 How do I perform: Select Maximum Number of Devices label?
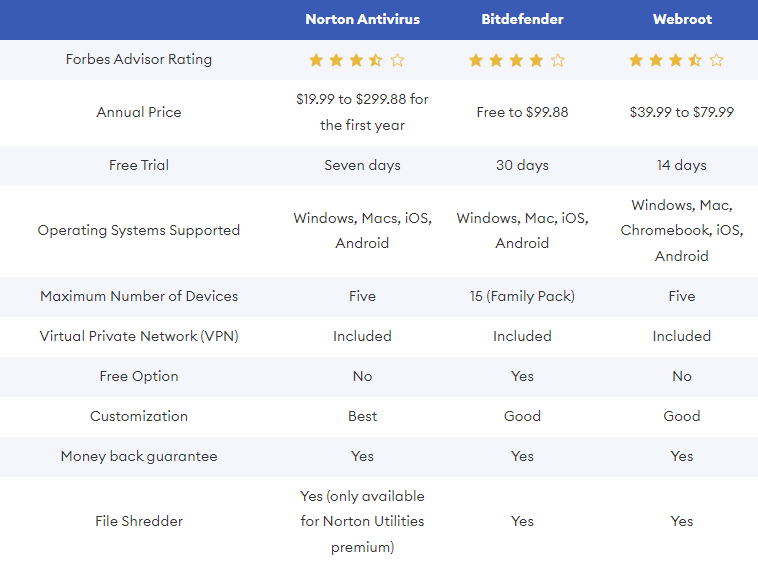click(x=139, y=296)
